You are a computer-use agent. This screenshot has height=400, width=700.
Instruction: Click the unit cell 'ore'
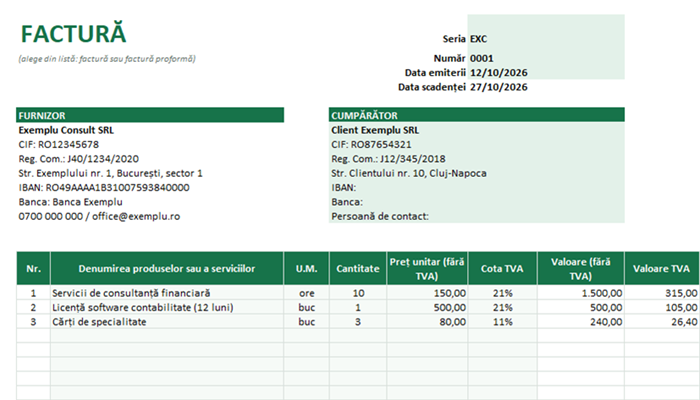pos(307,293)
